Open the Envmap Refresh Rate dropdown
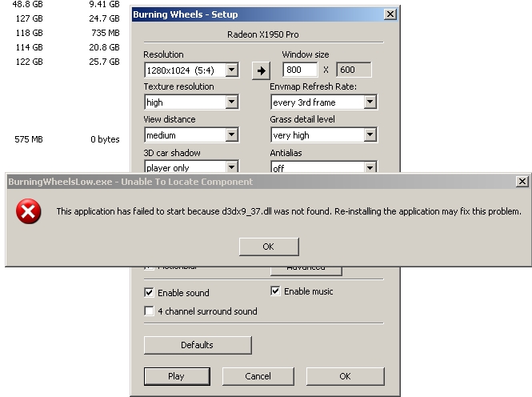Image resolution: width=532 pixels, height=397 pixels. 370,102
